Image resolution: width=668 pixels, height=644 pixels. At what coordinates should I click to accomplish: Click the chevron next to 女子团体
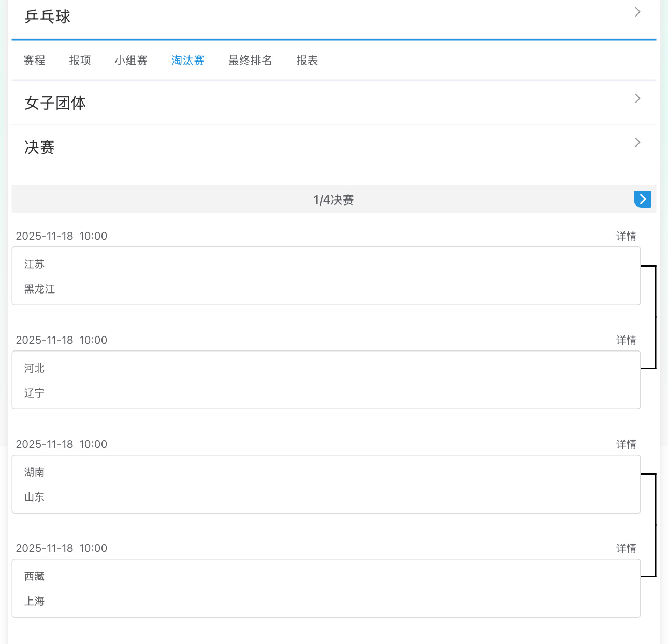pyautogui.click(x=637, y=98)
